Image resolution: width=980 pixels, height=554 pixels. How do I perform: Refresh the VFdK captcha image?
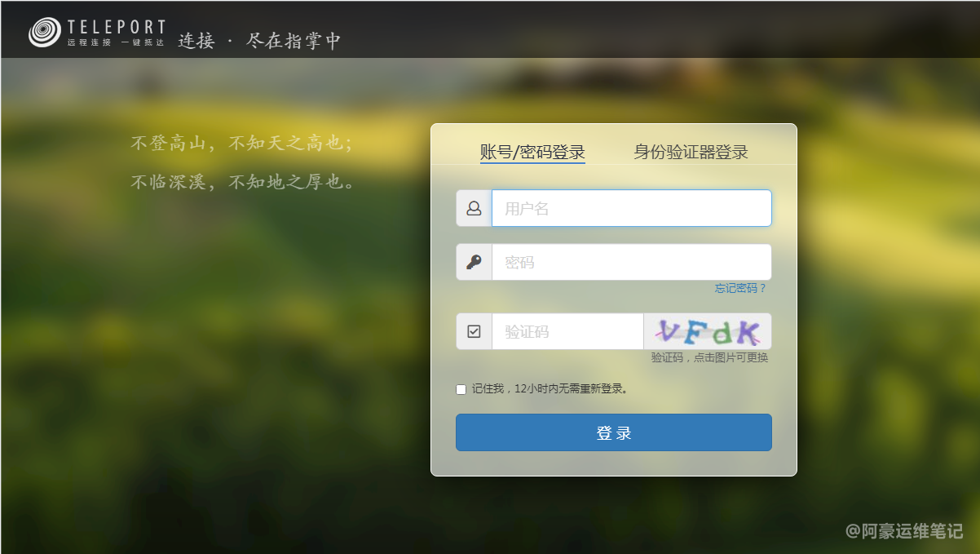(x=708, y=331)
